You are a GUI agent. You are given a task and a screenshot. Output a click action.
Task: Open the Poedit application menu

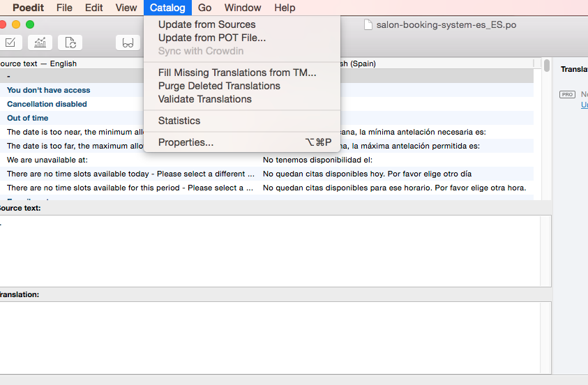(28, 8)
